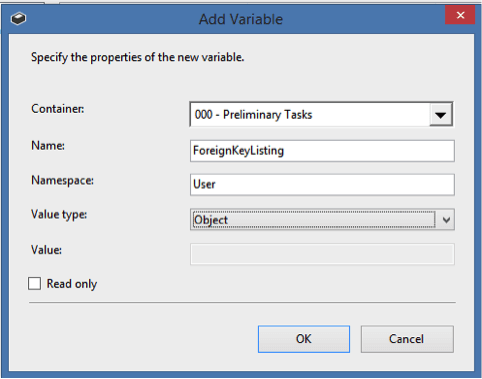The height and width of the screenshot is (379, 482).
Task: Click the 'Read only' label text
Action: (72, 284)
